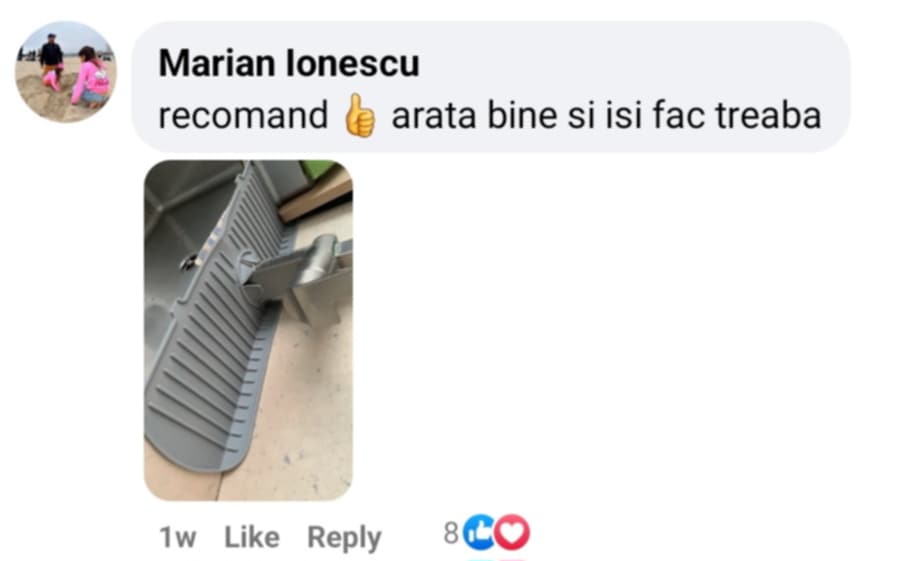Select the child in pink in avatar
The height and width of the screenshot is (561, 914).
(x=90, y=77)
